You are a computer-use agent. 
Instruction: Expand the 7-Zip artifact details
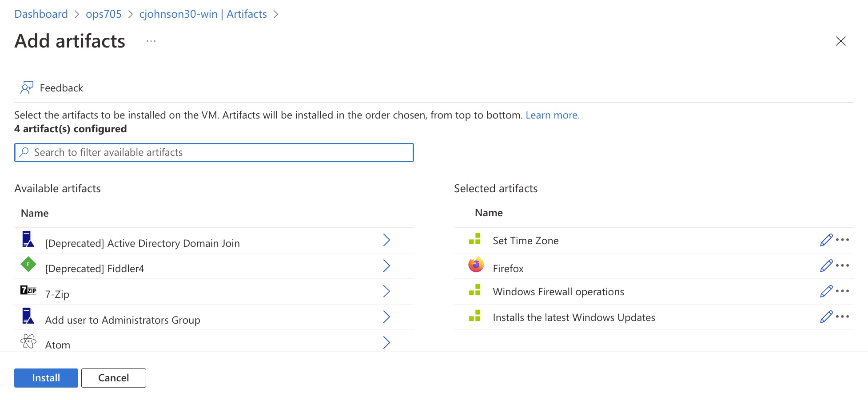pos(386,291)
